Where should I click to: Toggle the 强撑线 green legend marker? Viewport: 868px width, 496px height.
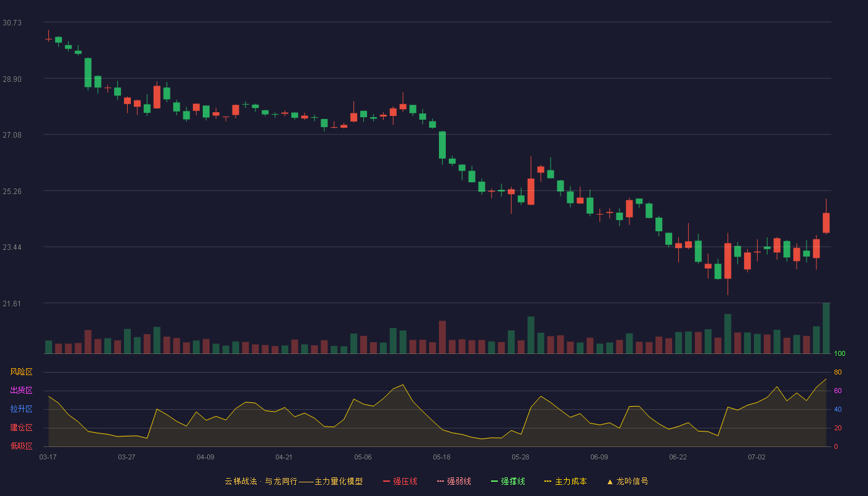(x=494, y=481)
